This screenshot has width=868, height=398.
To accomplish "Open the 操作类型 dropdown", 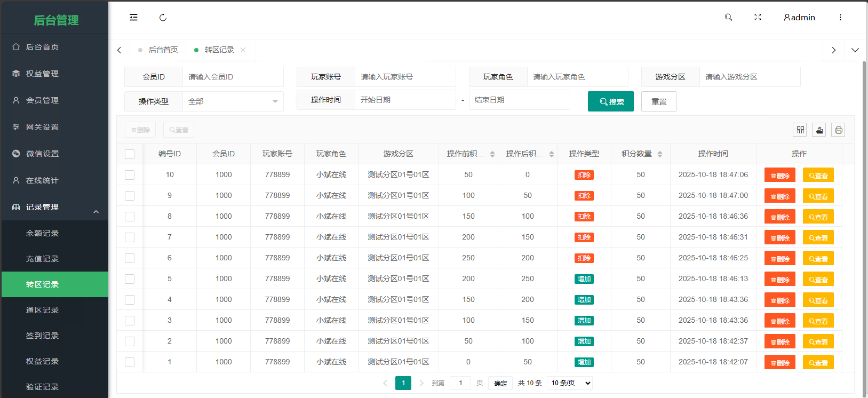I will (x=233, y=101).
